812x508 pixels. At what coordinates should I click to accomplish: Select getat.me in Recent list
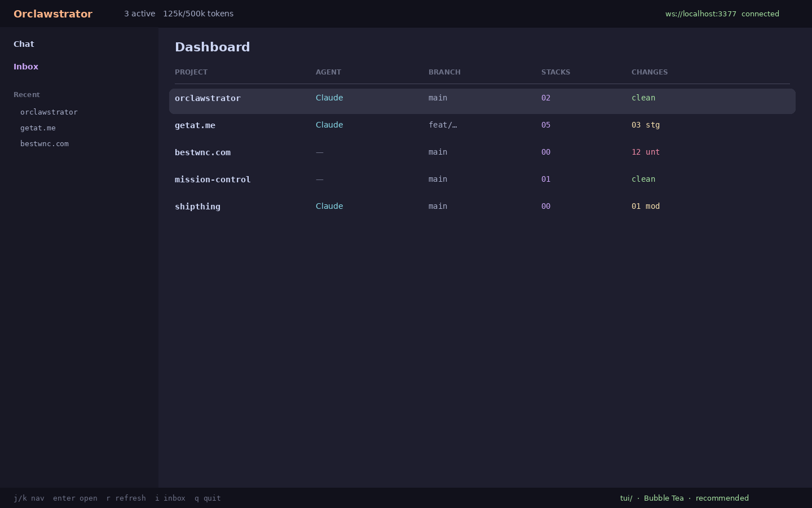click(x=38, y=128)
